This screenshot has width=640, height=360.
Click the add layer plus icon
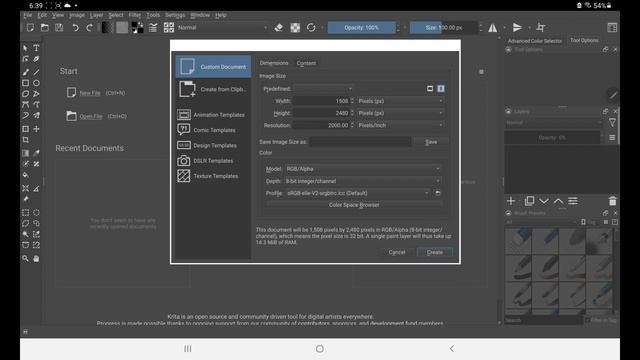pyautogui.click(x=511, y=201)
